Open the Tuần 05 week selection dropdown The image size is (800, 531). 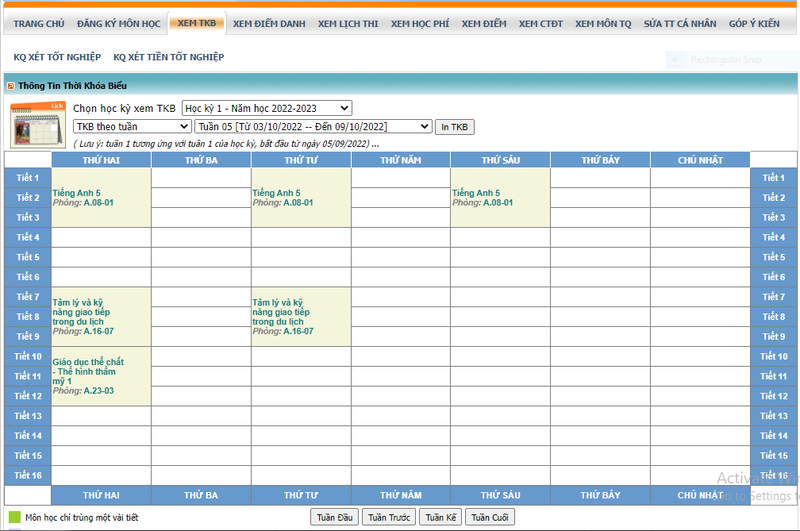click(313, 127)
